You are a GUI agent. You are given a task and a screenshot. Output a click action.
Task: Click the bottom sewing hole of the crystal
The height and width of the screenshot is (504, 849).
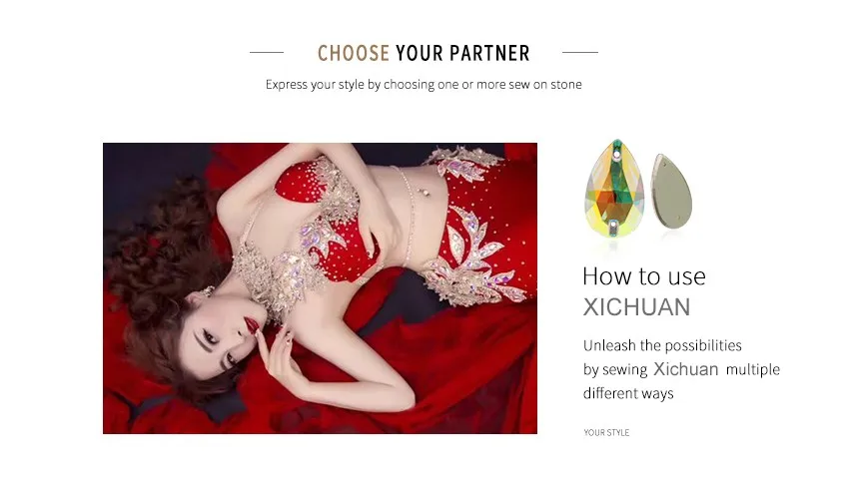[613, 224]
